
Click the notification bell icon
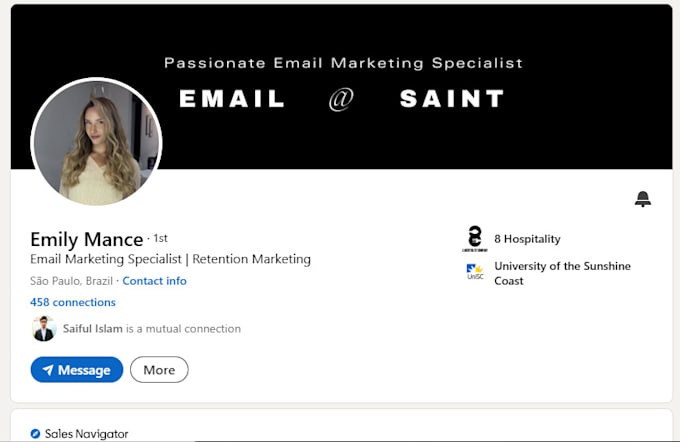(x=643, y=199)
